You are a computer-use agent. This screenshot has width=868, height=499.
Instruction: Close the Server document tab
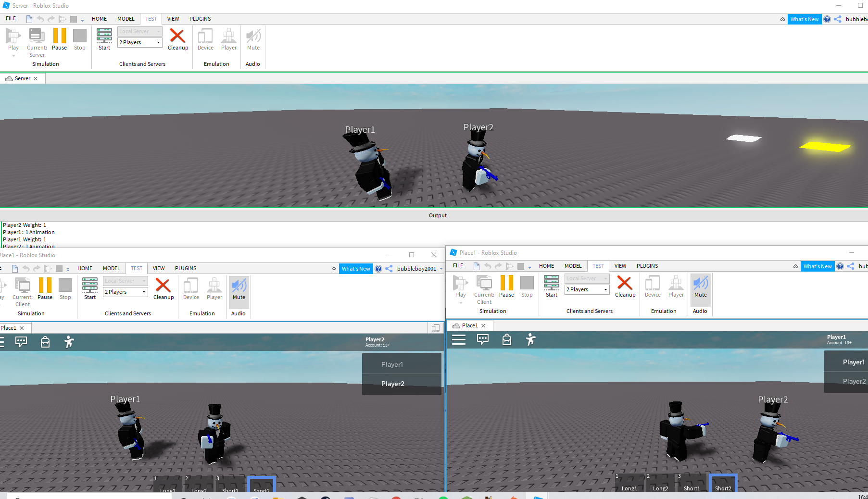[x=36, y=78]
